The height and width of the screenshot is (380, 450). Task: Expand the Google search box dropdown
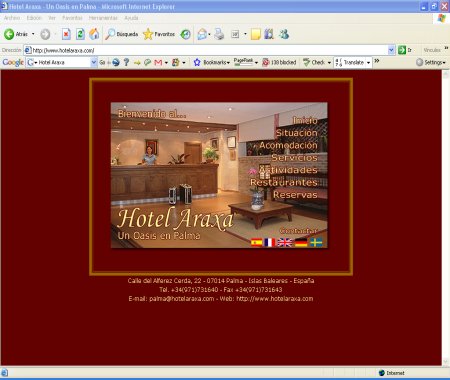pos(94,62)
